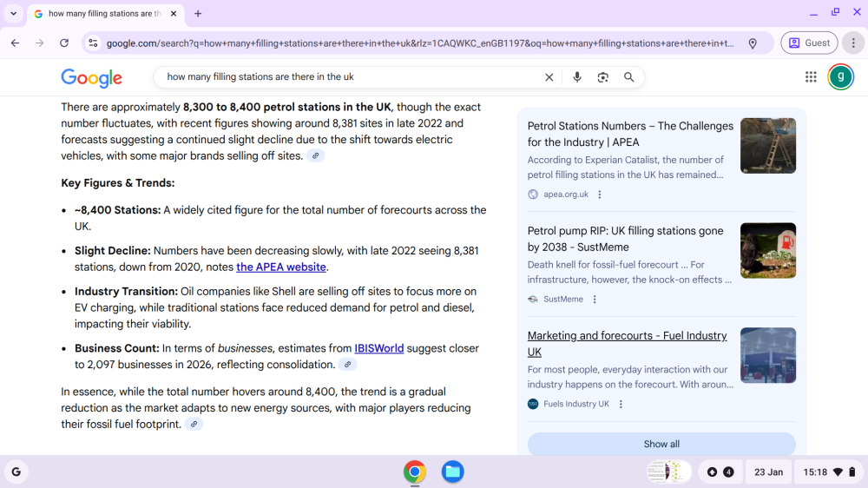This screenshot has width=868, height=488.
Task: Close the filling stations search tab
Action: point(174,13)
